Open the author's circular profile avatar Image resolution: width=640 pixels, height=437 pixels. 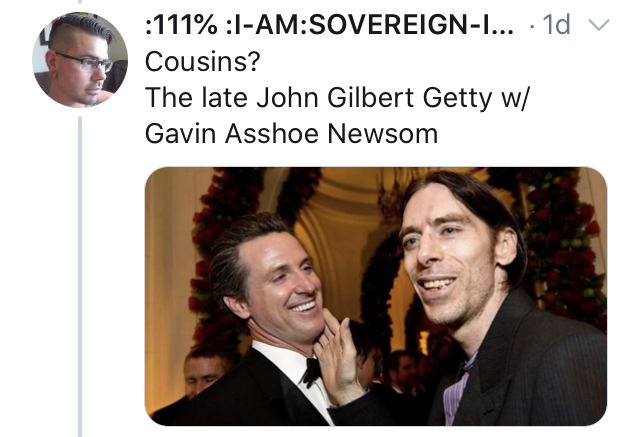80,60
